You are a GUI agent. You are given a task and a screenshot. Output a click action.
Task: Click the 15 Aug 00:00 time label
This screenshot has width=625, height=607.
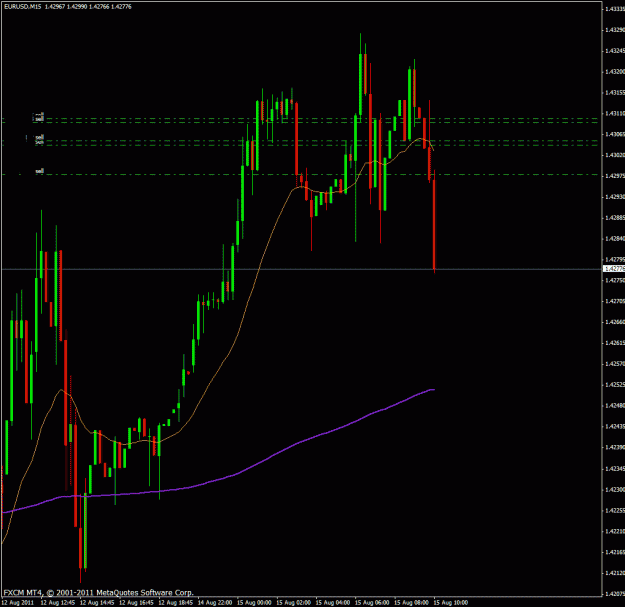pos(254,602)
